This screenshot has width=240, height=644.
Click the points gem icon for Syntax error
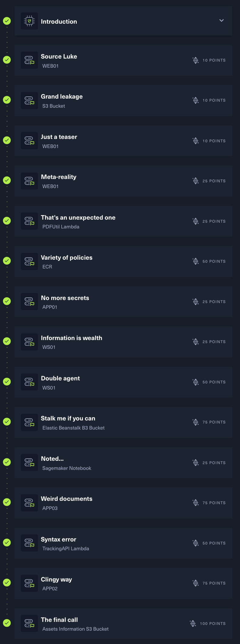(x=196, y=543)
